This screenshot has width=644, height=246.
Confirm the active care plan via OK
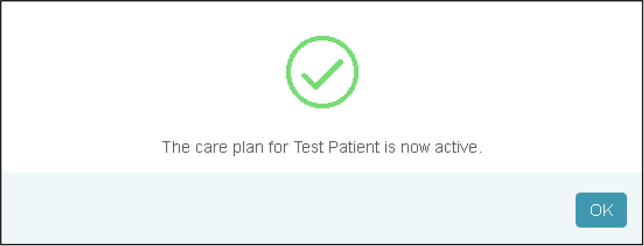point(601,210)
